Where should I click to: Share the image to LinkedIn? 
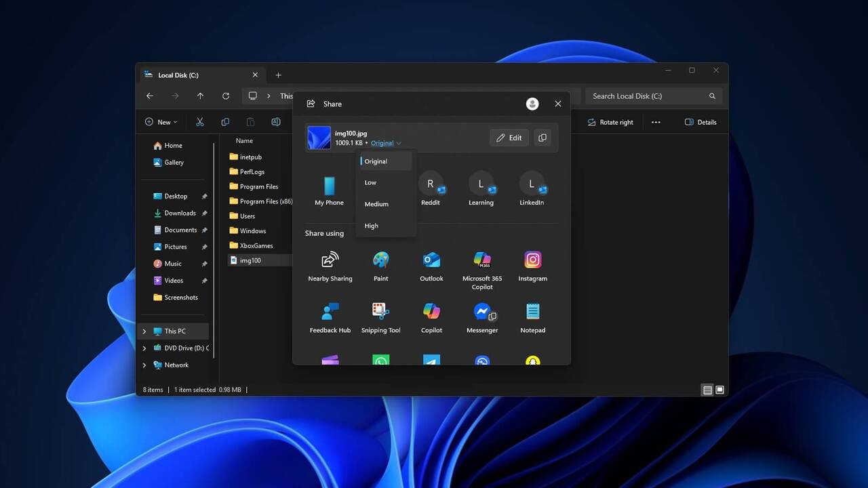pyautogui.click(x=532, y=188)
